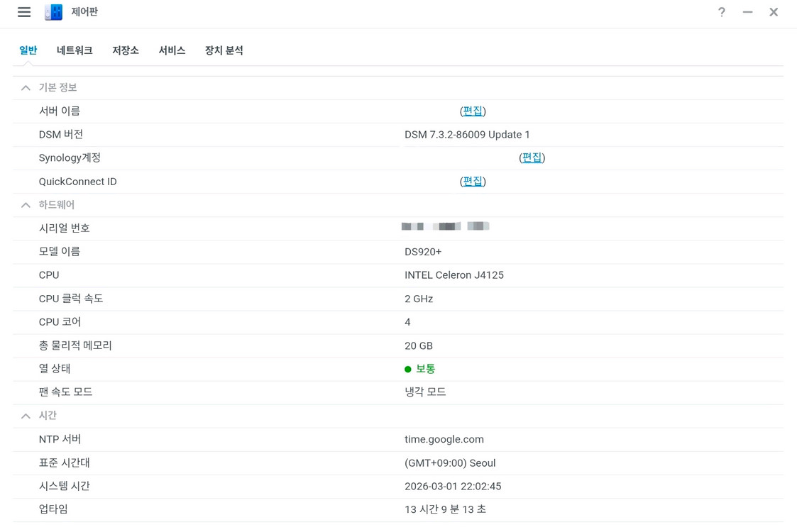The image size is (797, 532).
Task: Minimize the Control Panel window
Action: [x=747, y=12]
